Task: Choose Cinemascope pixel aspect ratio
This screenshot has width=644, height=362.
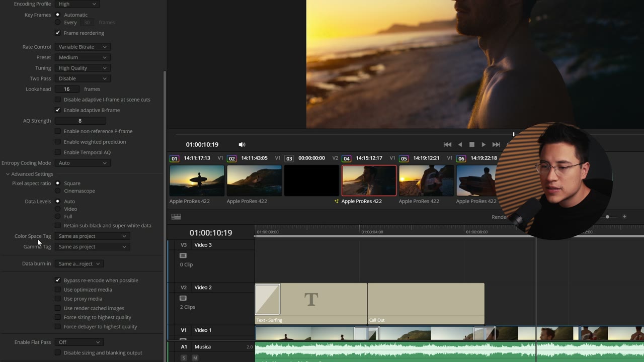Action: (x=57, y=191)
